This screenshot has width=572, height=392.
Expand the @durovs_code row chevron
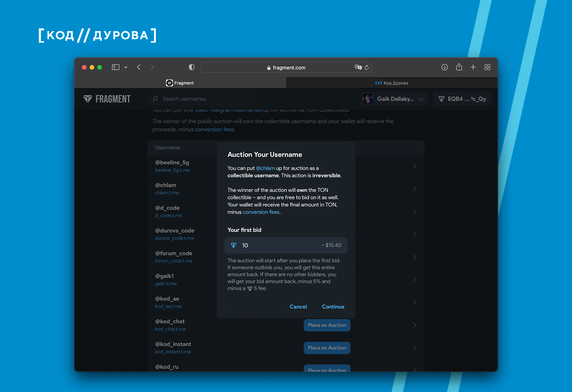click(415, 234)
